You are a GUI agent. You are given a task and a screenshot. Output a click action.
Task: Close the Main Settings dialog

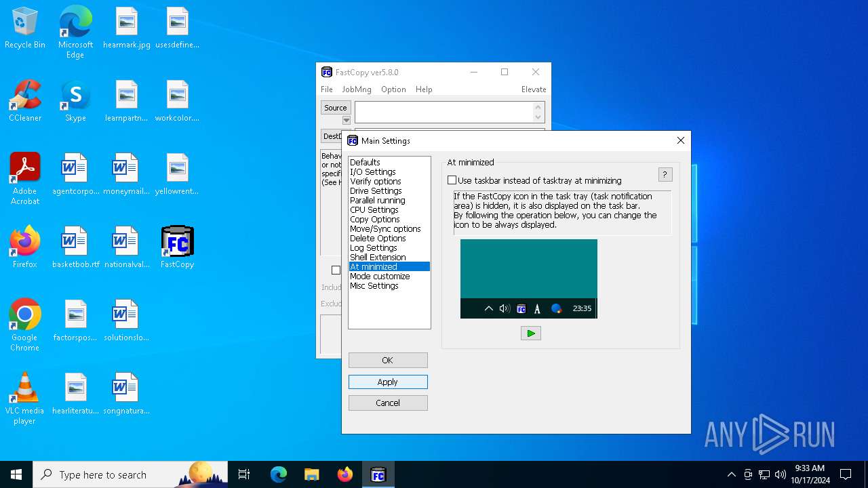[680, 140]
